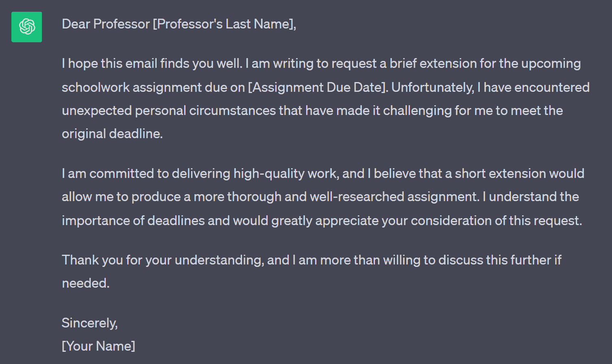Click the phrase "unexpected personal circumstances"

pos(169,110)
